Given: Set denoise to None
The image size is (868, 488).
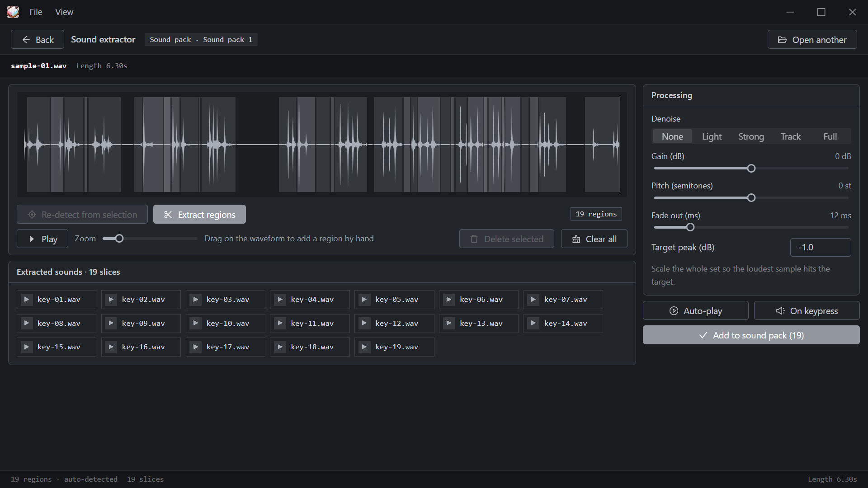Looking at the screenshot, I should point(672,136).
